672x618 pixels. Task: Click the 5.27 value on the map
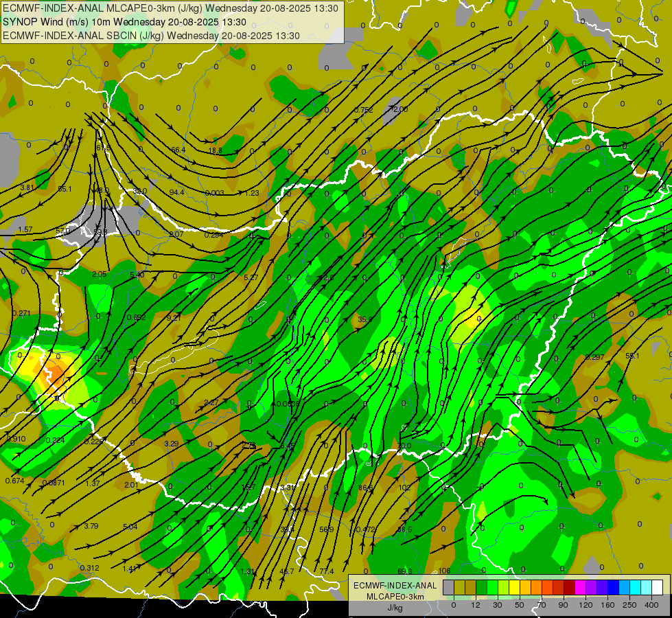point(251,277)
